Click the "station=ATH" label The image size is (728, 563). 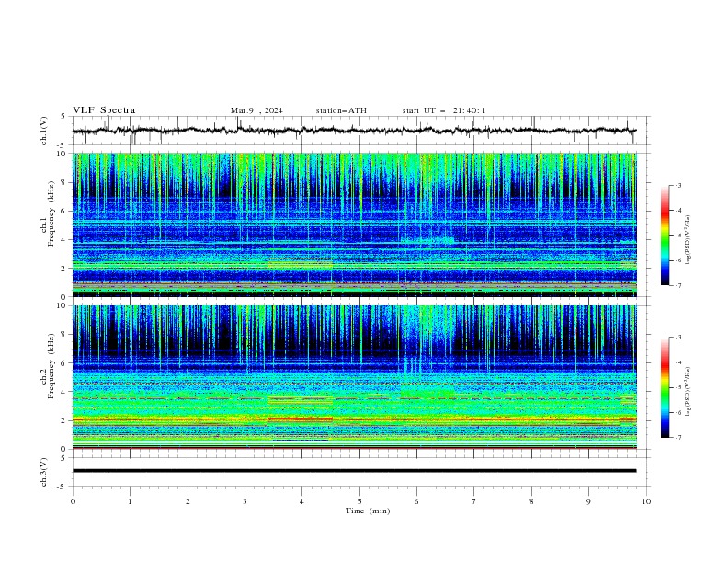pyautogui.click(x=341, y=110)
